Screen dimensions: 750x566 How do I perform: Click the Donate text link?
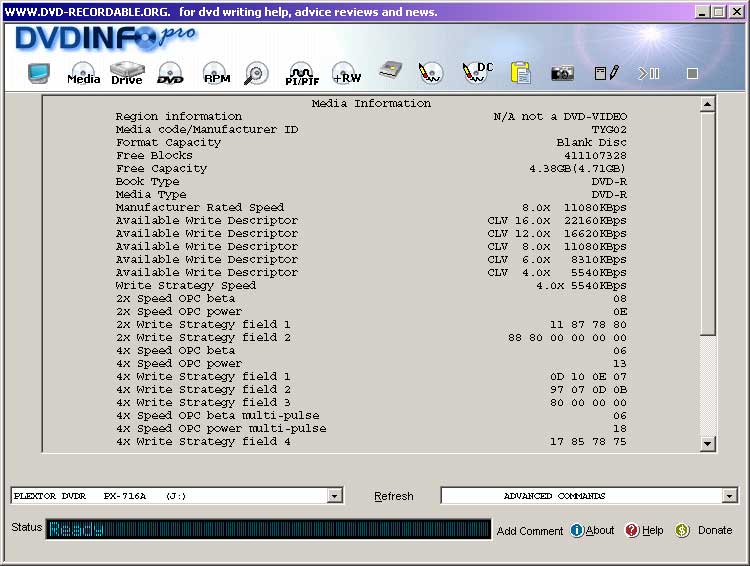click(x=715, y=530)
